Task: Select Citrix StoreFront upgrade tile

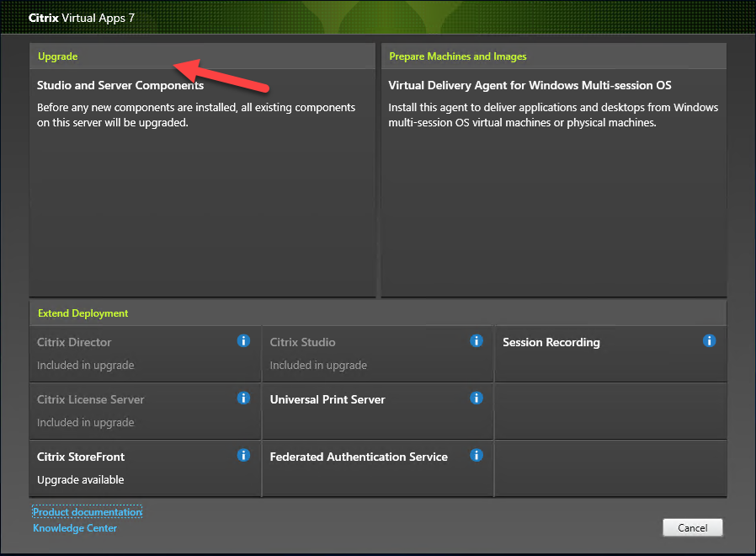Action: click(x=145, y=468)
